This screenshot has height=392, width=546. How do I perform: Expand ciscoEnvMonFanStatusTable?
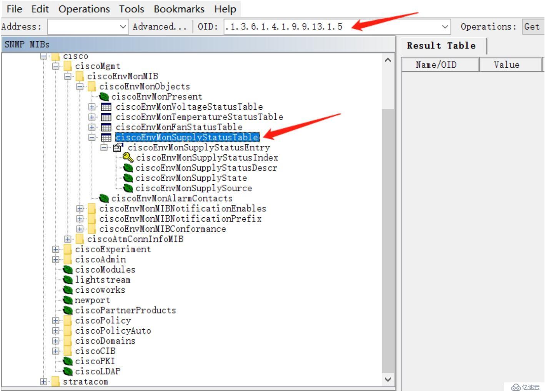coord(92,127)
